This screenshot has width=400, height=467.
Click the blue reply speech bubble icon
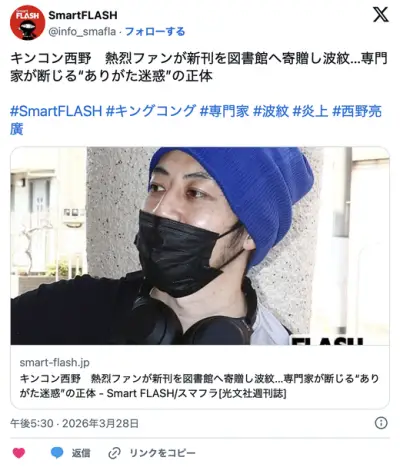(57, 453)
